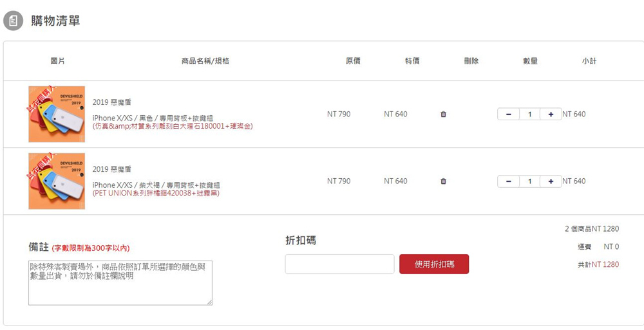The width and height of the screenshot is (644, 330).
Task: Click the 使用折扣碼 button
Action: tap(434, 264)
